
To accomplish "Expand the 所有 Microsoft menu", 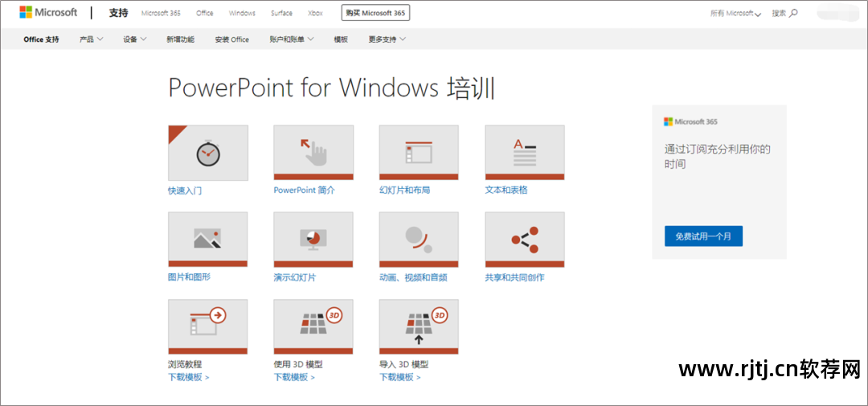I will pos(736,14).
